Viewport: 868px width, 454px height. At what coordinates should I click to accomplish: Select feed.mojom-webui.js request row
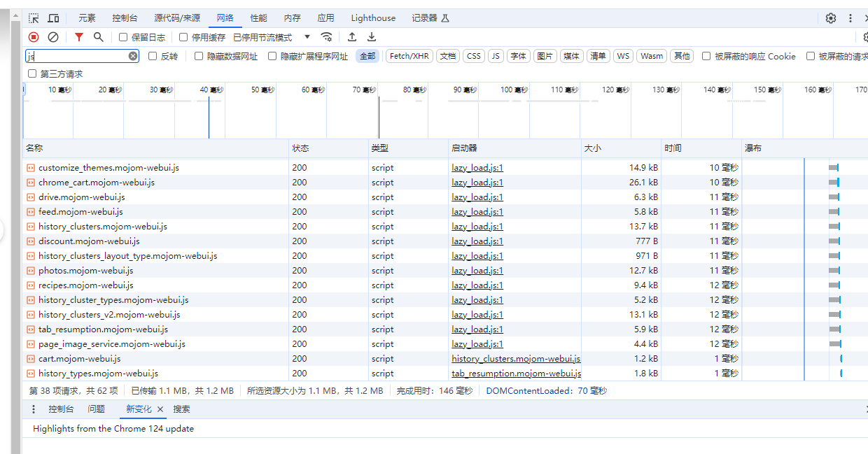coord(445,212)
